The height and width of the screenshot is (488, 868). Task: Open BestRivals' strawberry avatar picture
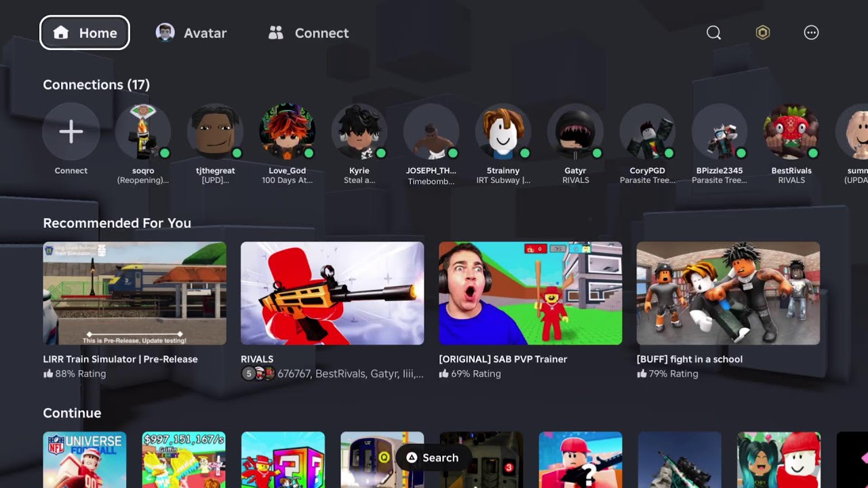[x=791, y=131]
